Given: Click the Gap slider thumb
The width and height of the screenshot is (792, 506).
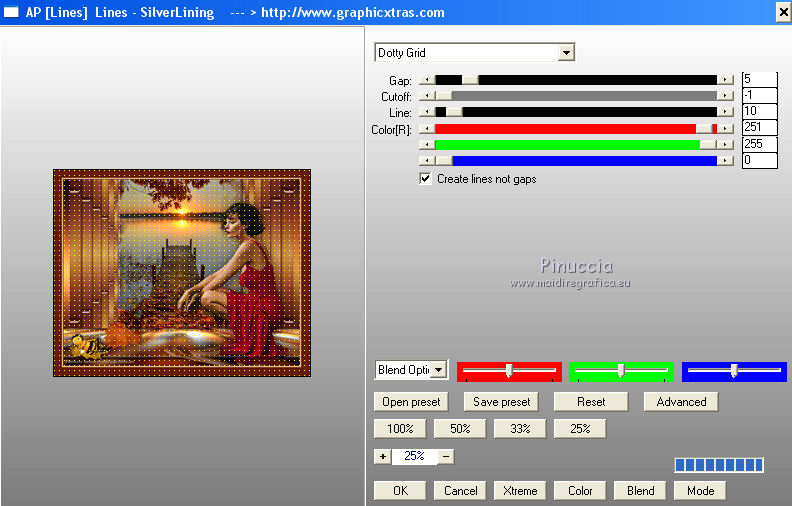Looking at the screenshot, I should (x=470, y=80).
